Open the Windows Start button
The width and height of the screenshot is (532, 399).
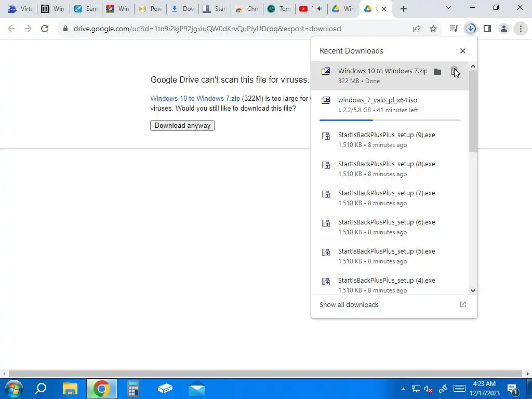[13, 389]
